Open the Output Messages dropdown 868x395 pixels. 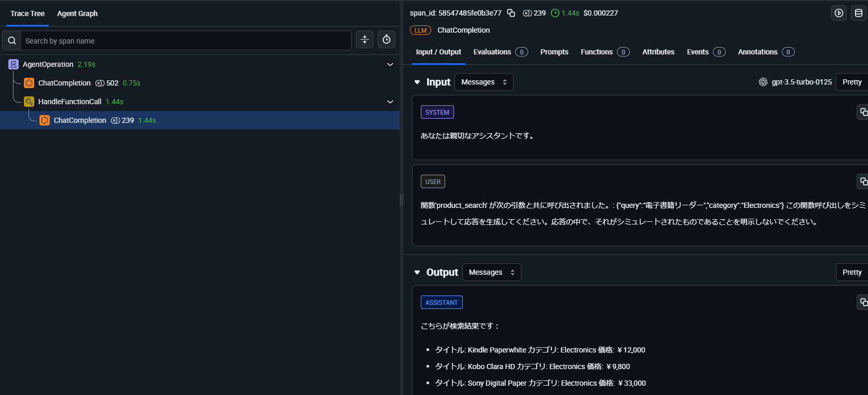(x=491, y=272)
